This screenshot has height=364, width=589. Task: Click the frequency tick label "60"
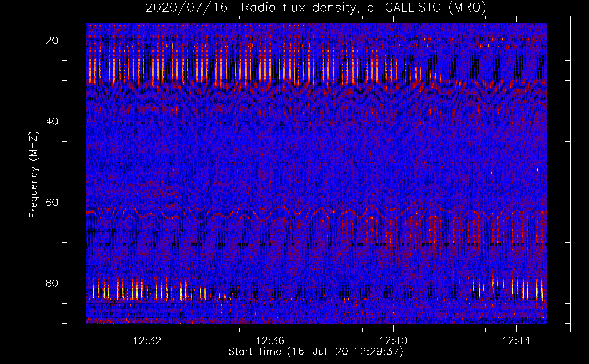tap(52, 202)
